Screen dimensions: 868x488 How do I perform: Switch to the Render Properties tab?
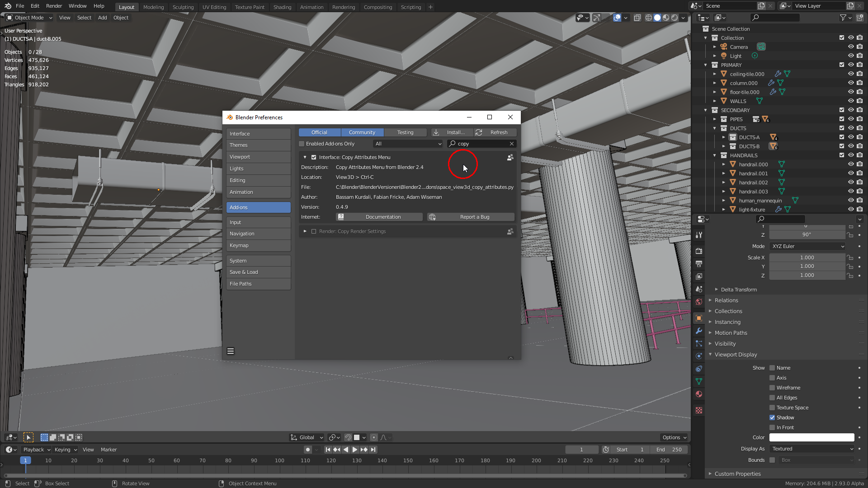[699, 251]
